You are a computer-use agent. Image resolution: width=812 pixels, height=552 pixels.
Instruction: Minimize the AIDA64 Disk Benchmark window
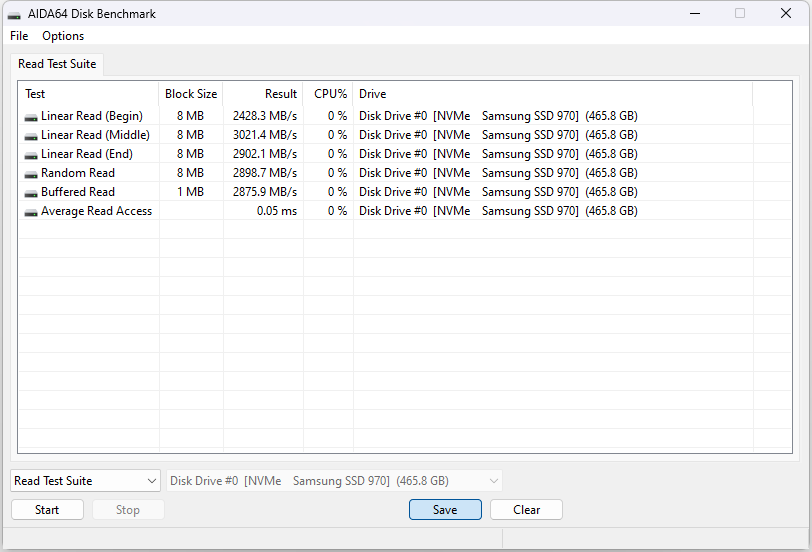pyautogui.click(x=695, y=13)
